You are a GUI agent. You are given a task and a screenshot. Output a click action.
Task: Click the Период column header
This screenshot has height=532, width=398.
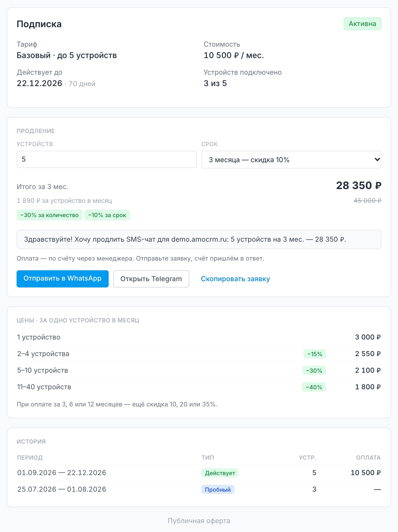30,458
